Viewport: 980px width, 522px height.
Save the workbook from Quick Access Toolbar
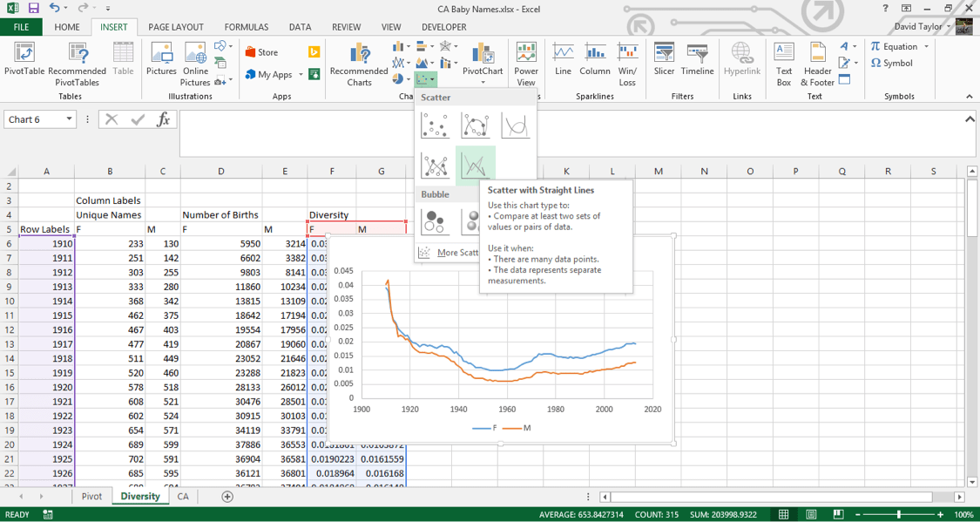(33, 9)
